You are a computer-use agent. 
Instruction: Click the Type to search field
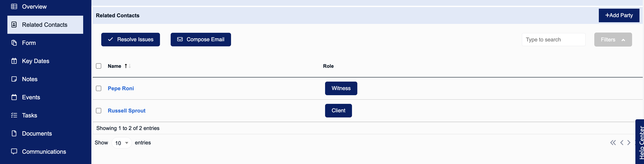point(553,40)
